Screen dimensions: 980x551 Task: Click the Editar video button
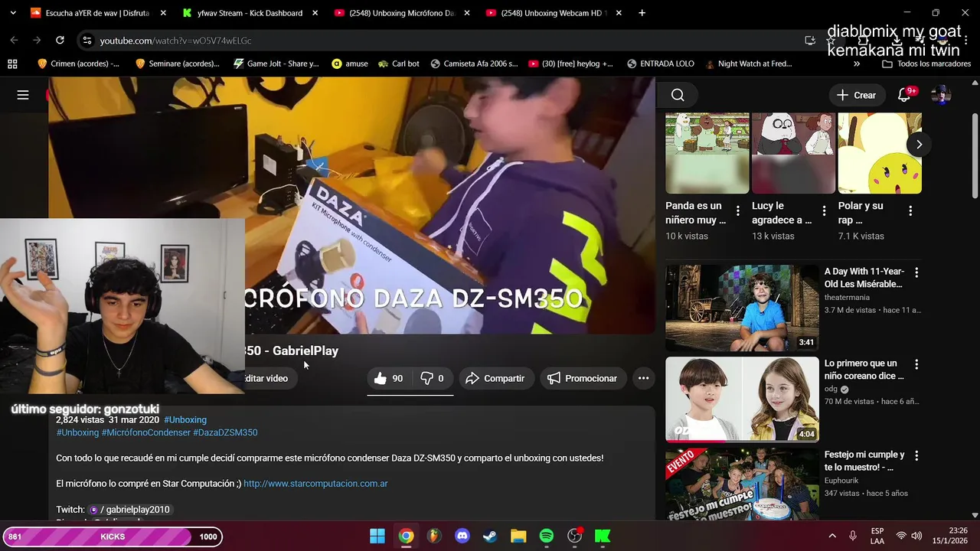tap(266, 378)
